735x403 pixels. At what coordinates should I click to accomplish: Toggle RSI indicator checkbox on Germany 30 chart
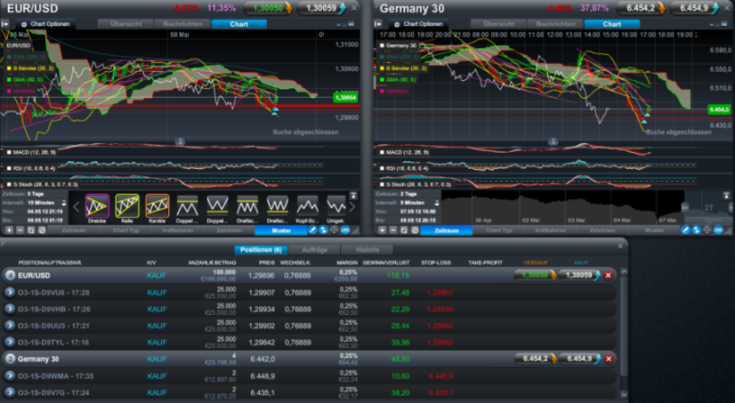382,168
